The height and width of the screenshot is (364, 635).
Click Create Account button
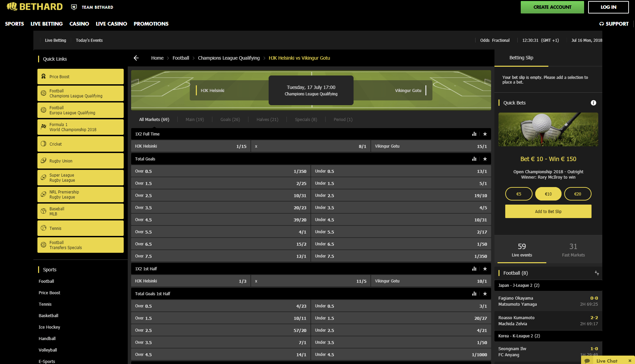(x=552, y=7)
